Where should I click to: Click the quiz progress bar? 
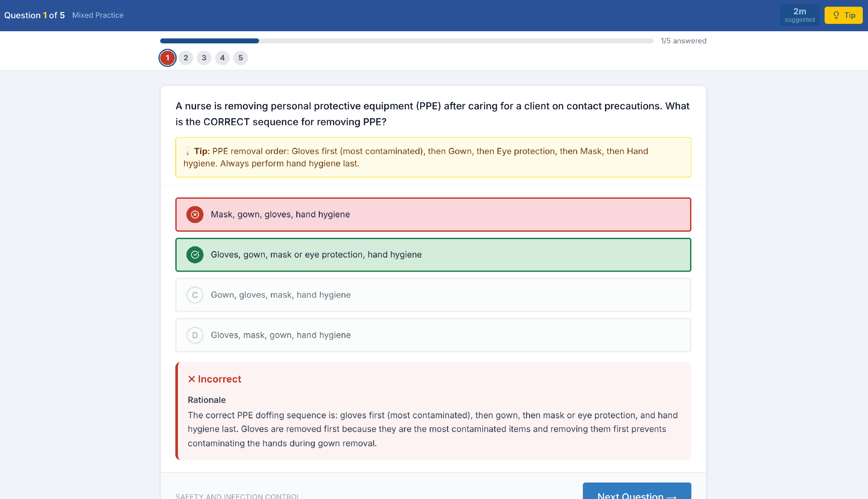(x=407, y=41)
